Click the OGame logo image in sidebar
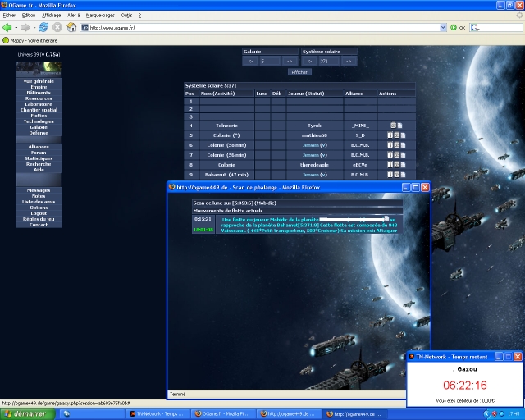The image size is (525, 420). pyautogui.click(x=39, y=70)
